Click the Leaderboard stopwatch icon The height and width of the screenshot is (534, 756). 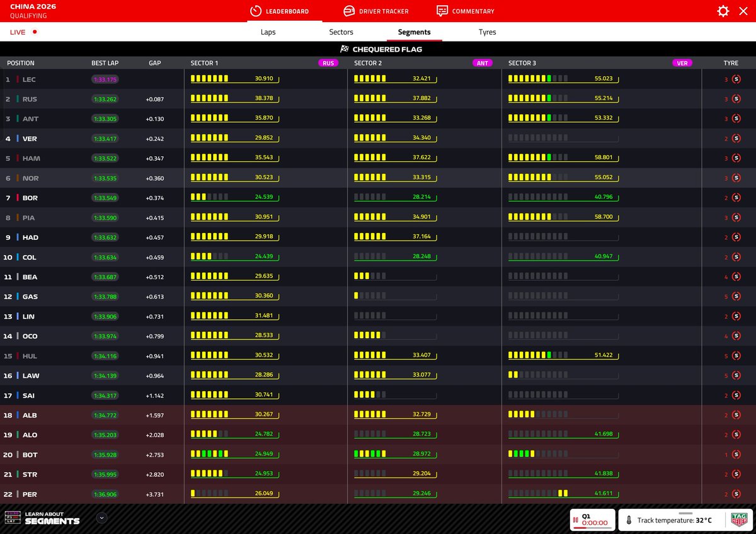click(x=255, y=11)
